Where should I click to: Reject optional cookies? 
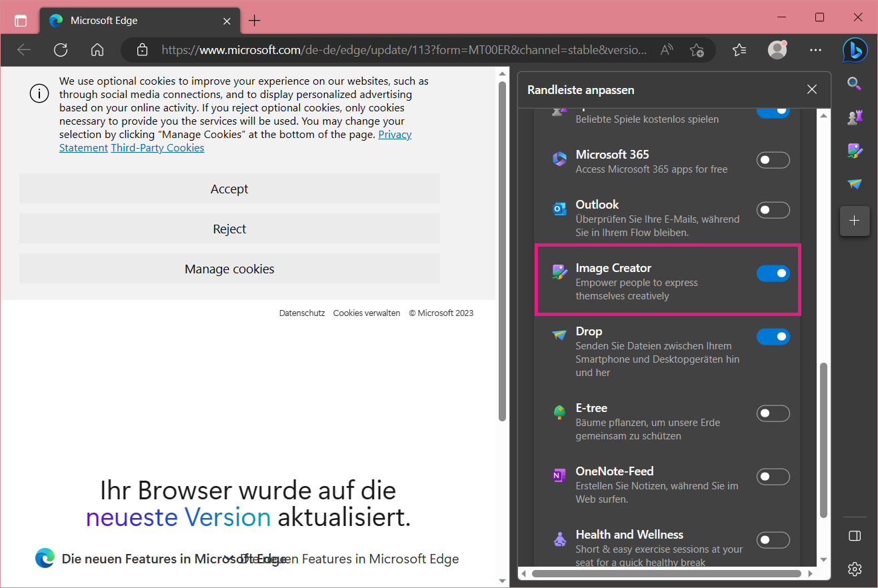click(229, 229)
